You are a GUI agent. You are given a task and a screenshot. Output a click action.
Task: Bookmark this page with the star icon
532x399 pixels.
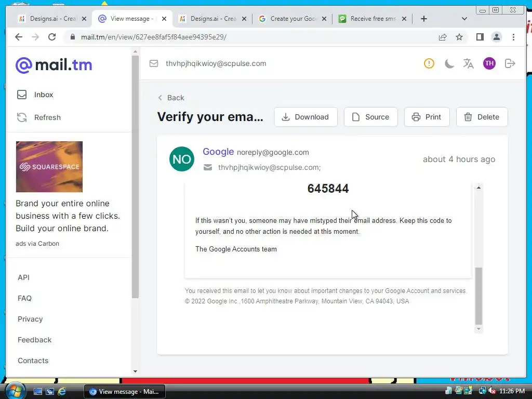[x=459, y=37]
